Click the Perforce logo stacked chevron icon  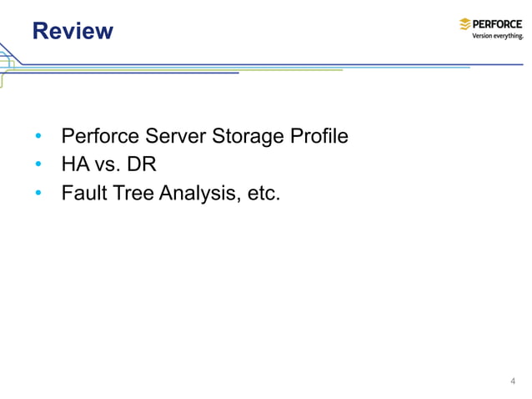point(465,24)
